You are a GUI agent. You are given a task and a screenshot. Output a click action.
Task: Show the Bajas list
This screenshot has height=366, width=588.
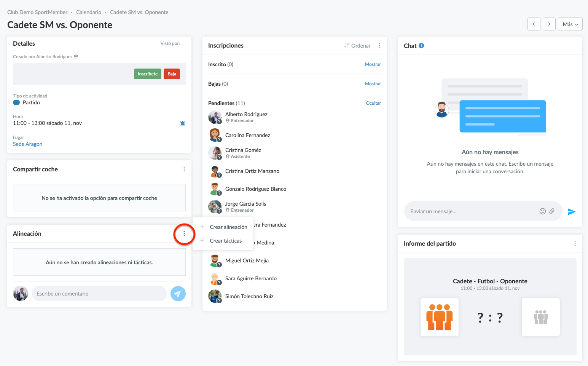(373, 84)
